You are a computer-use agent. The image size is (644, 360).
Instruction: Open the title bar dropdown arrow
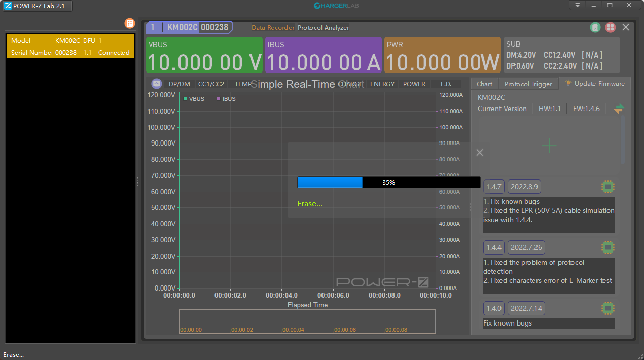(x=578, y=5)
